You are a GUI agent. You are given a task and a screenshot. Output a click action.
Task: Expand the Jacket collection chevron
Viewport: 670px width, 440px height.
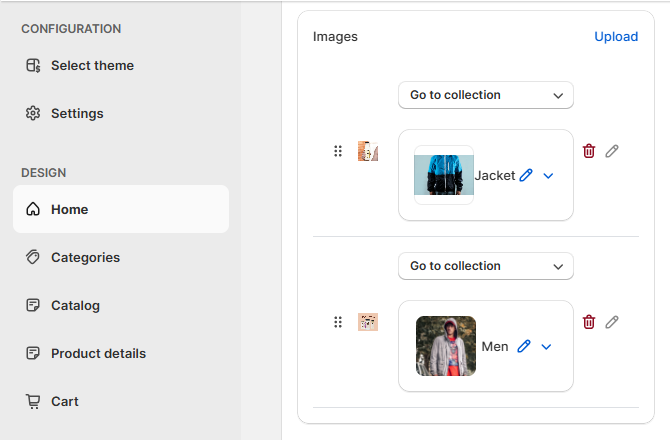(548, 176)
